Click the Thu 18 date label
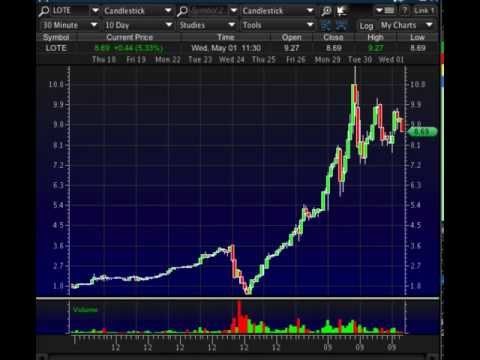The width and height of the screenshot is (480, 360). click(104, 60)
